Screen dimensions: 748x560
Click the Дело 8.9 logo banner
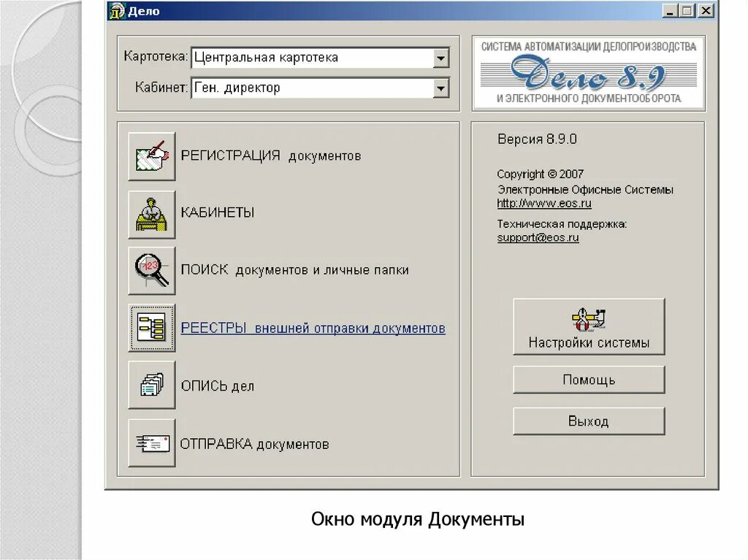(x=589, y=73)
